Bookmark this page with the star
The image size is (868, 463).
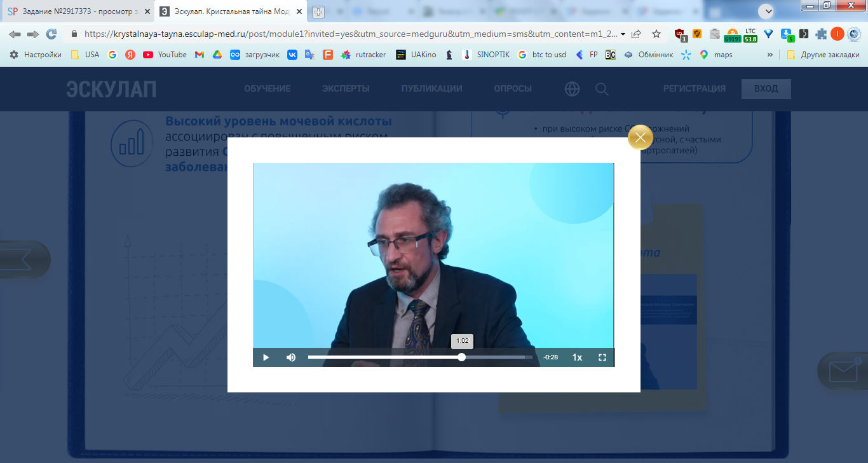point(656,34)
